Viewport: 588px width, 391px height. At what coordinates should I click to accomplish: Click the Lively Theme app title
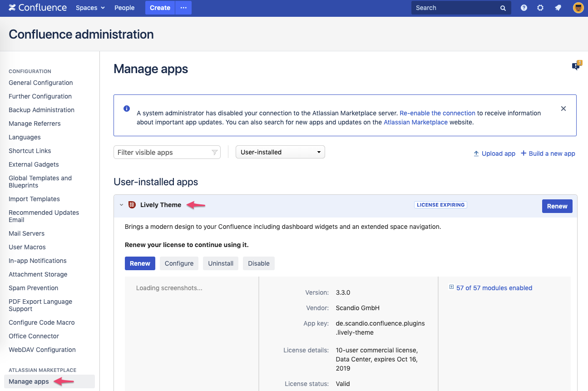161,205
